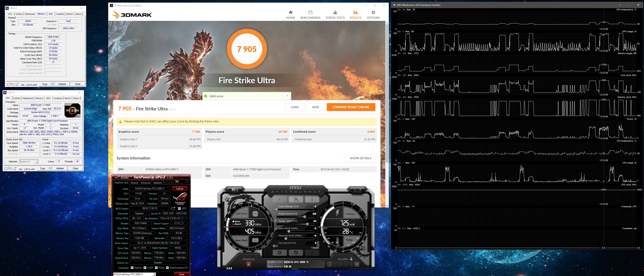Click GPU-Z BIOS share export icon
The width and height of the screenshot is (644, 276).
pos(173,208)
